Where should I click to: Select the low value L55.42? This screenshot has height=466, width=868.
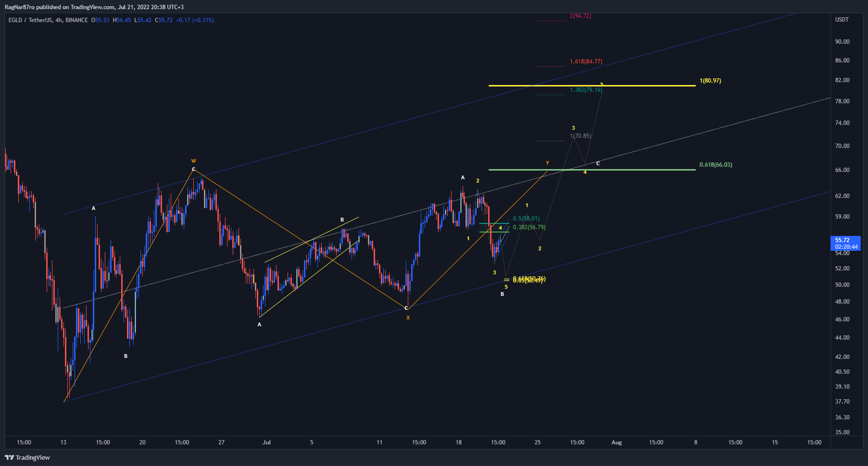coord(143,20)
